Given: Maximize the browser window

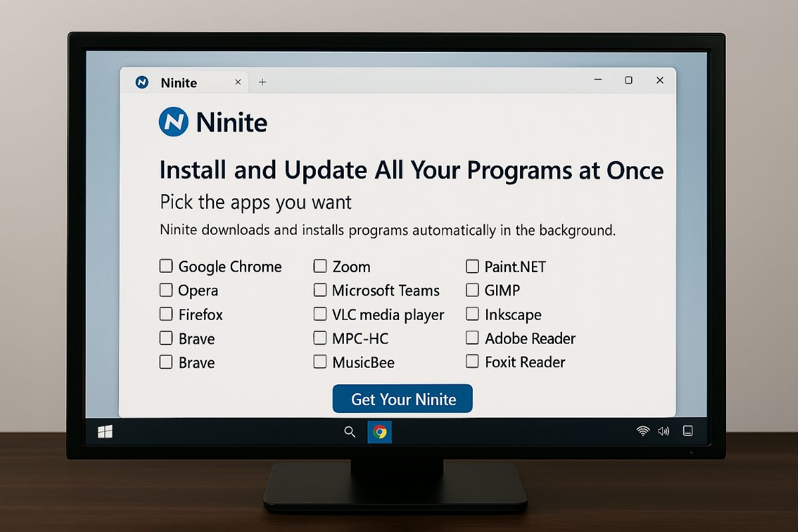Looking at the screenshot, I should click(x=628, y=80).
